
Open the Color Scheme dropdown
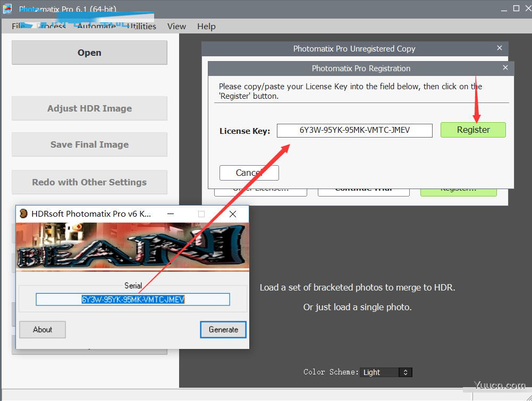point(386,372)
